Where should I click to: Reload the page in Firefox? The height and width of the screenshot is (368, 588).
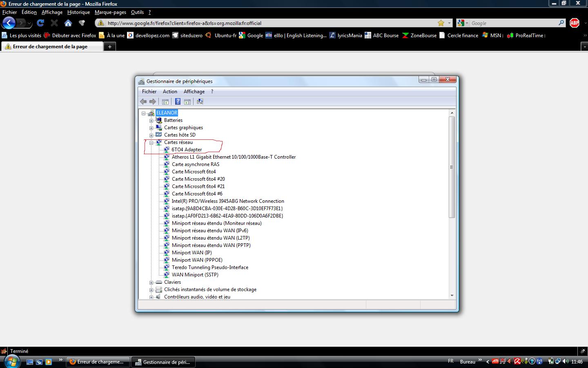[x=40, y=23]
